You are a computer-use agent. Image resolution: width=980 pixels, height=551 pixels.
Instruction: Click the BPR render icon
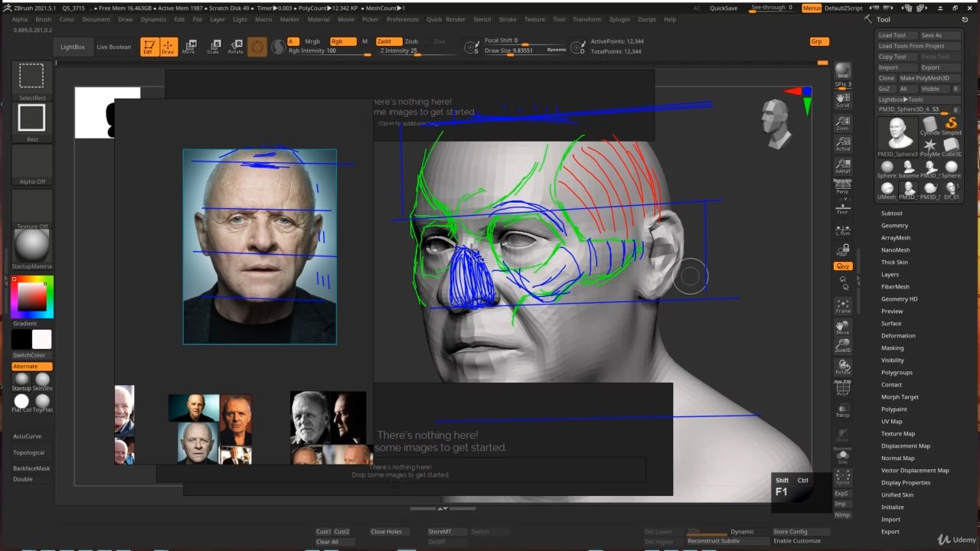tap(843, 71)
